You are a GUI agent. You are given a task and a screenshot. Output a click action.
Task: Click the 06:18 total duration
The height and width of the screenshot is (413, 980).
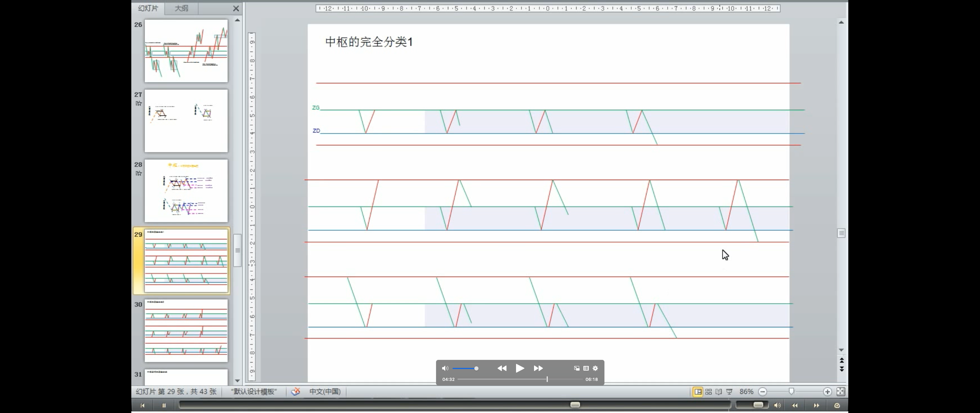[591, 379]
